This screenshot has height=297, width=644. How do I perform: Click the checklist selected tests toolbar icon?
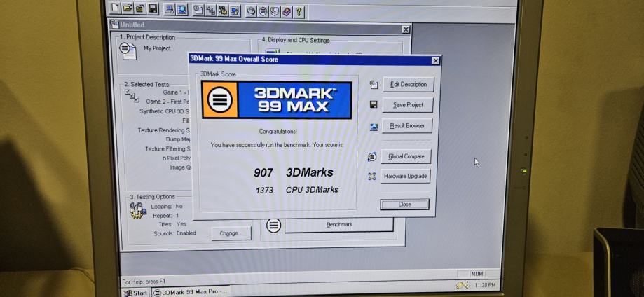[211, 11]
